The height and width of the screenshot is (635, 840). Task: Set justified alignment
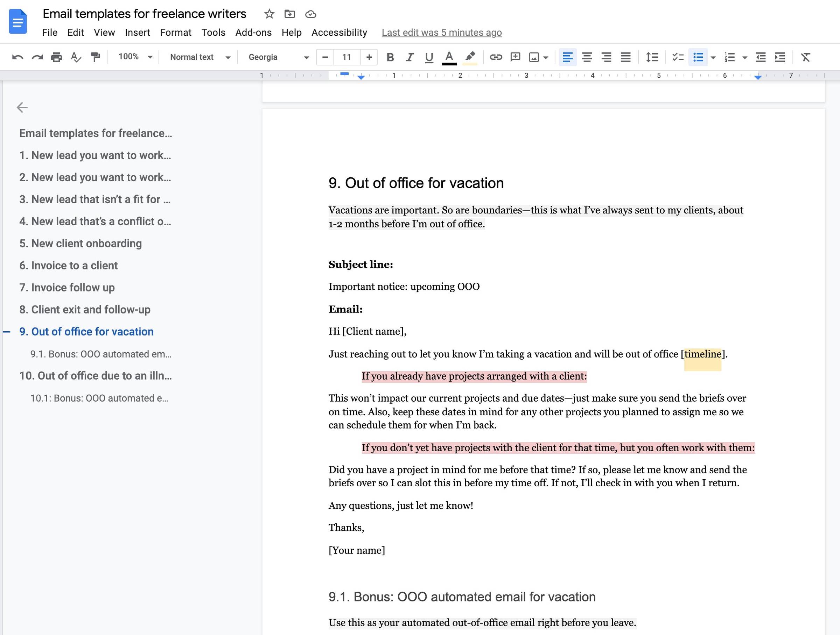(625, 57)
